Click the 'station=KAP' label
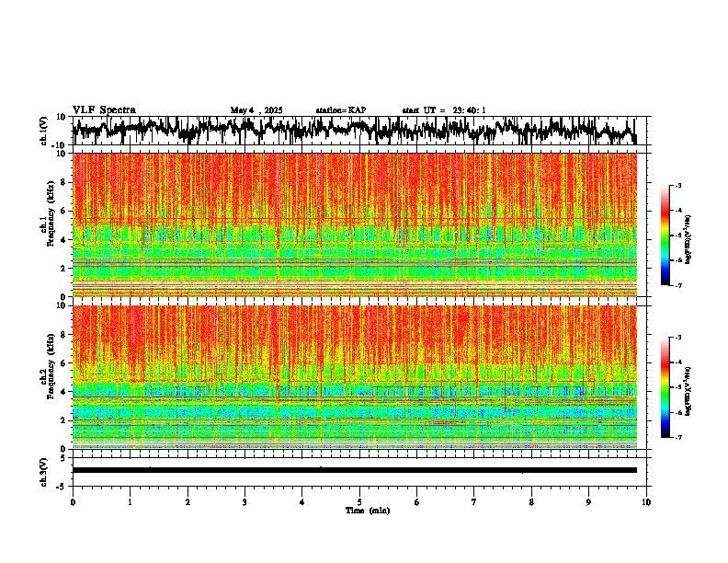Image resolution: width=728 pixels, height=563 pixels. pyautogui.click(x=341, y=110)
